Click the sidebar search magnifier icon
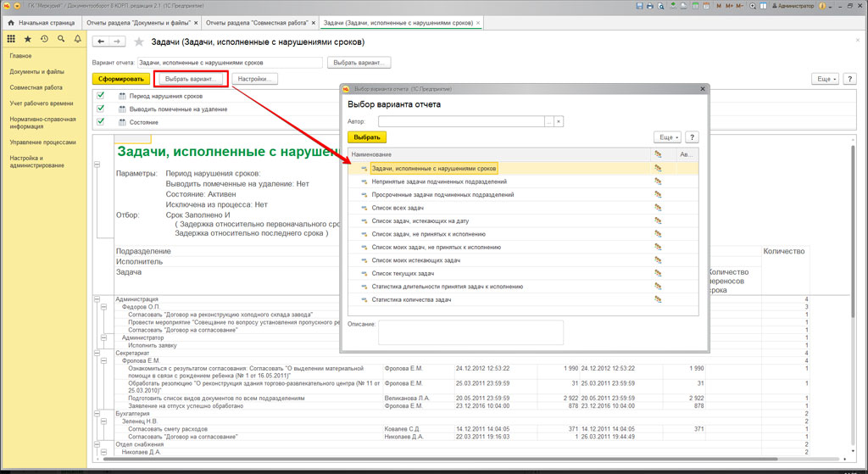 [61, 39]
